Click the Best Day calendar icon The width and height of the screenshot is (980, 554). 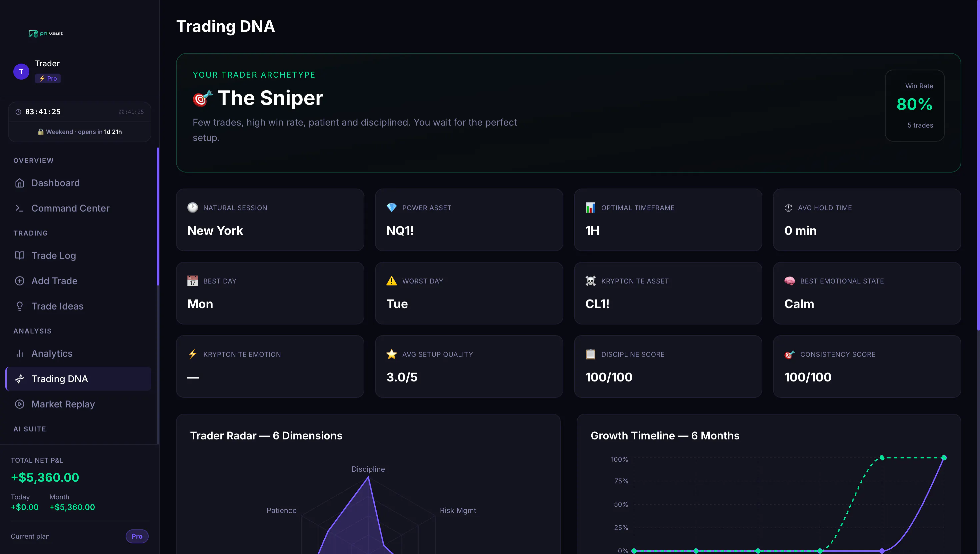193,281
